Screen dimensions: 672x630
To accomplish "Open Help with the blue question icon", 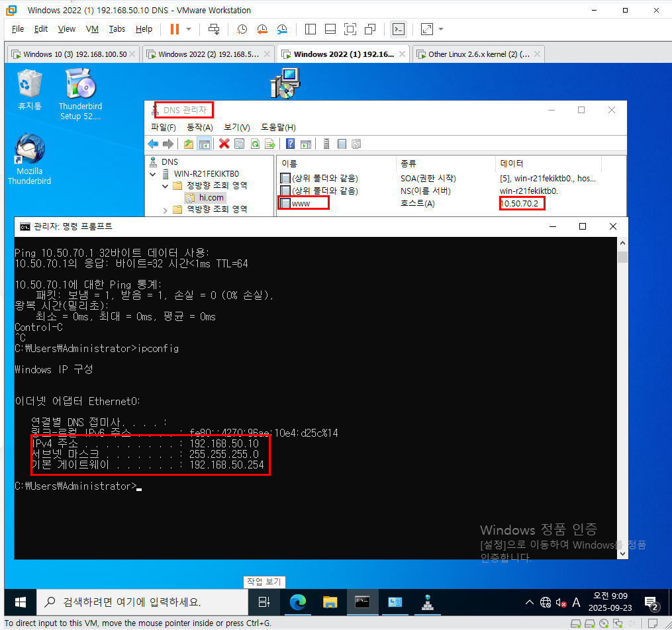I will (x=290, y=144).
